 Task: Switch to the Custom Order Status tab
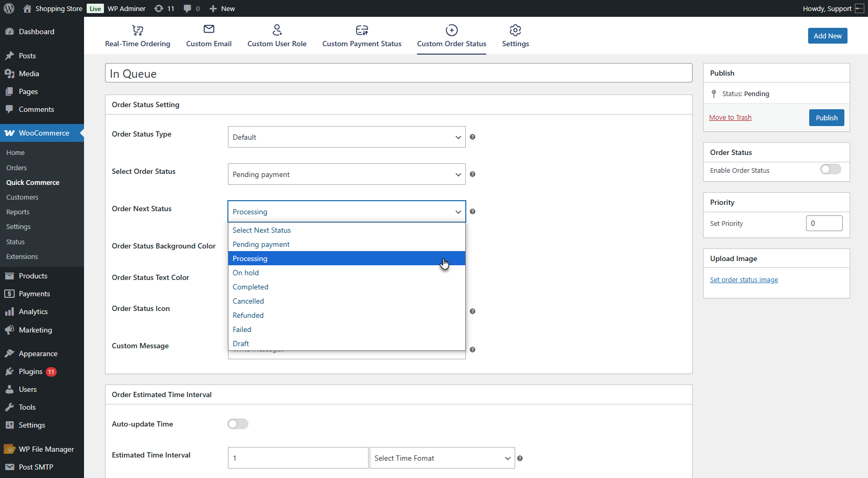click(452, 36)
